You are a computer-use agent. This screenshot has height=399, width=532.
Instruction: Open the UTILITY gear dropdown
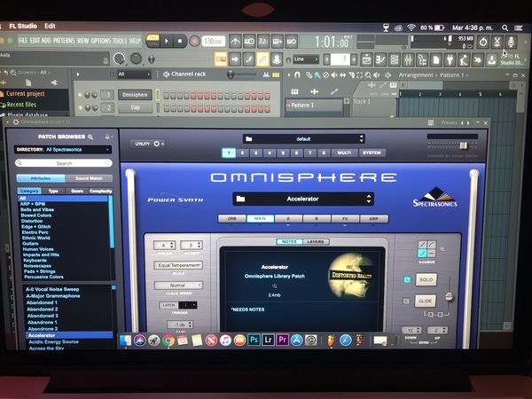(147, 144)
